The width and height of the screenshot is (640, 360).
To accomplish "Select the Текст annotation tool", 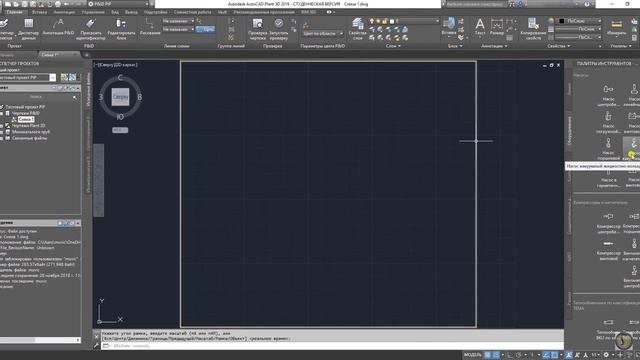I will pyautogui.click(x=480, y=27).
